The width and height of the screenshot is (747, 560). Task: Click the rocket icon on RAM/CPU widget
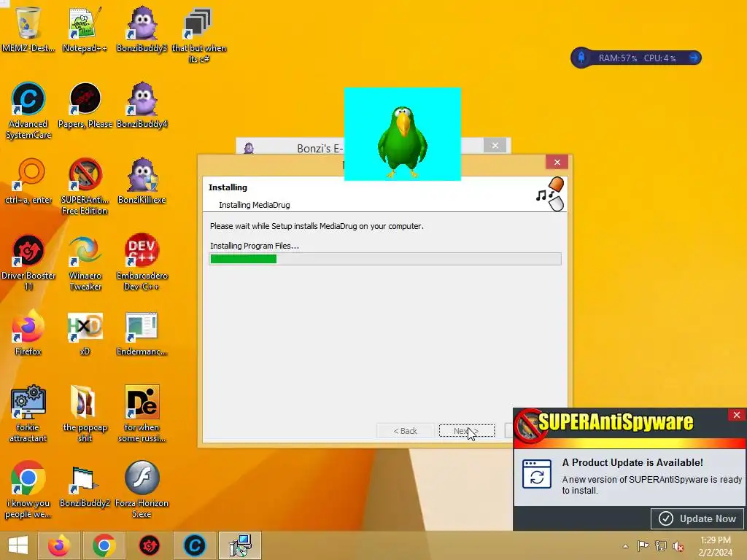coord(581,58)
